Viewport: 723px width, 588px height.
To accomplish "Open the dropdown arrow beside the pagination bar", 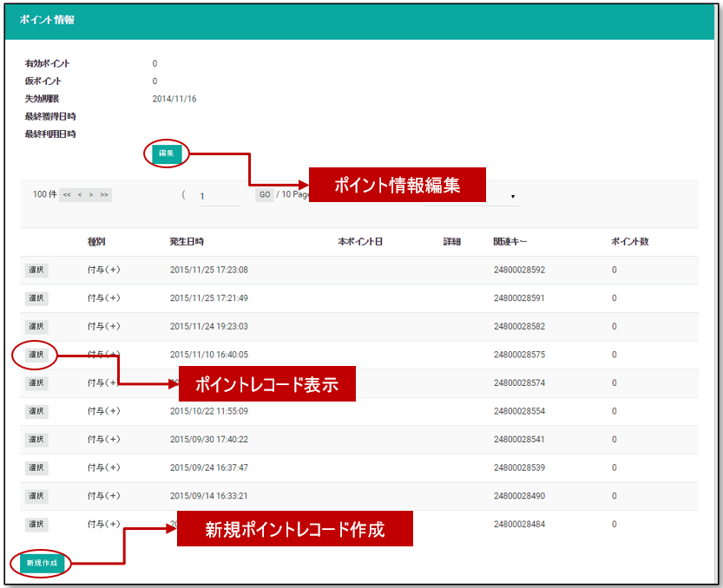I will [513, 197].
